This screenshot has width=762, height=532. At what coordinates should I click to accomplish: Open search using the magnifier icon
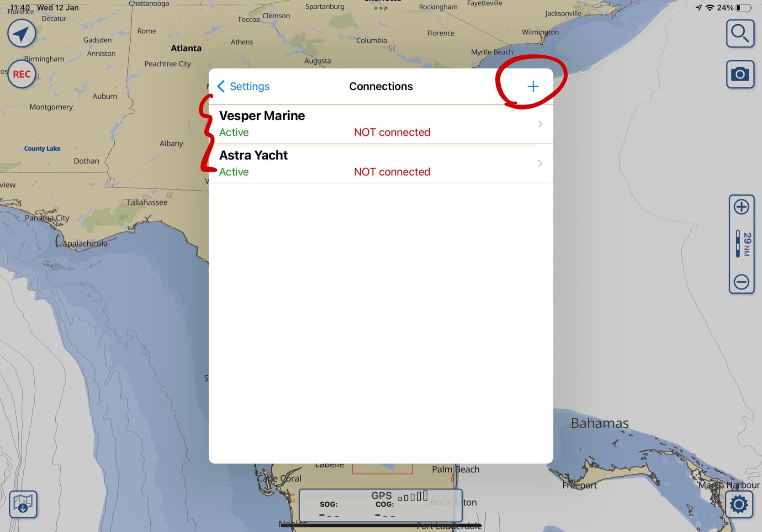[x=741, y=33]
